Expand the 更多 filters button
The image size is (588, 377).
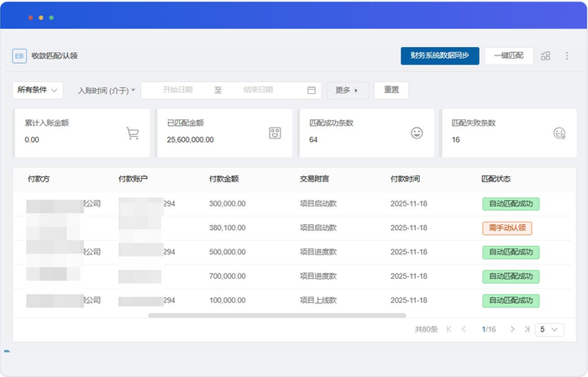348,90
